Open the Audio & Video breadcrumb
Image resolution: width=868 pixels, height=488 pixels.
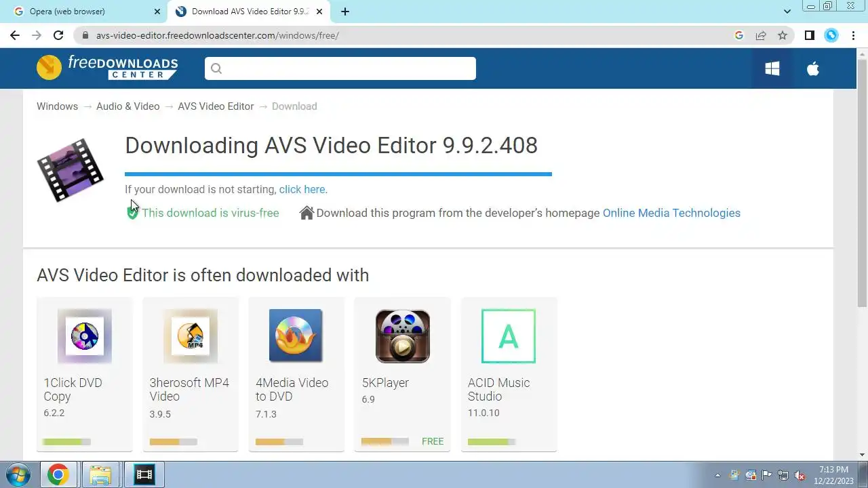pos(127,106)
